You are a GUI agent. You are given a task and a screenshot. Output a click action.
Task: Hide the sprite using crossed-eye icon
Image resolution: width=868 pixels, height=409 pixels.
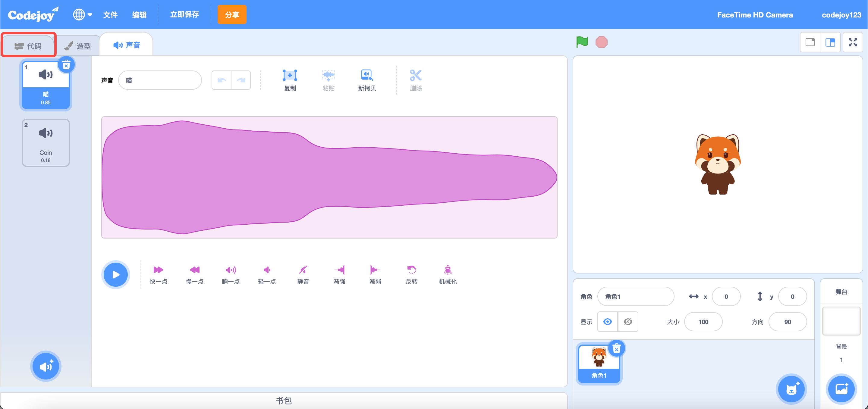[628, 322]
